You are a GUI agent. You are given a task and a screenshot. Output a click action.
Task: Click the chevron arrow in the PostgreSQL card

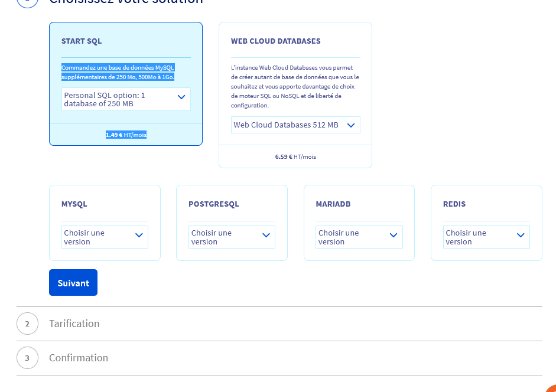point(266,235)
